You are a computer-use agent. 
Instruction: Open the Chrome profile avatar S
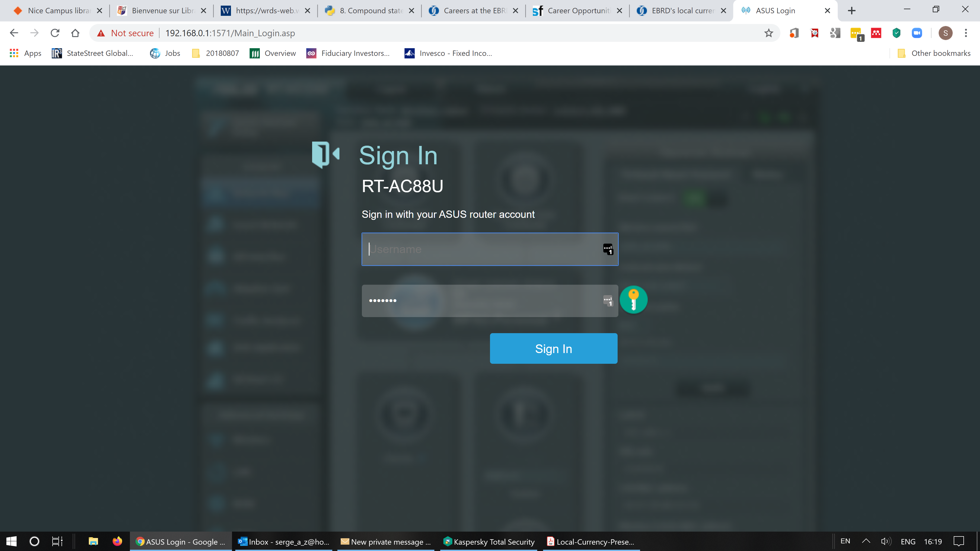(945, 33)
